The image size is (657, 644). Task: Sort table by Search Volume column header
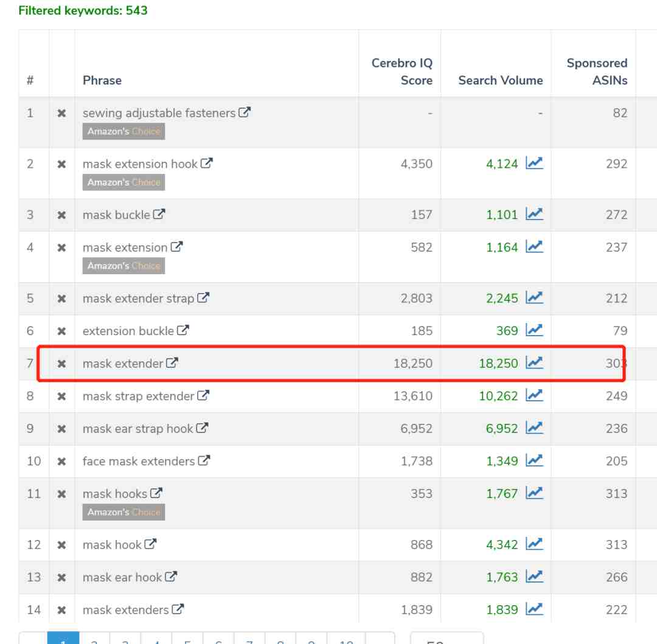click(x=500, y=80)
